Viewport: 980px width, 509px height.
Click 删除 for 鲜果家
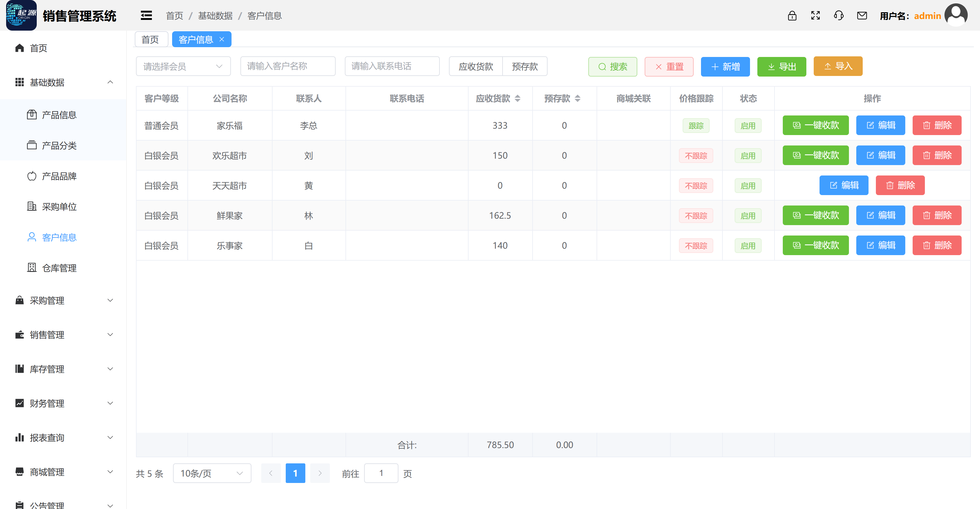(937, 215)
